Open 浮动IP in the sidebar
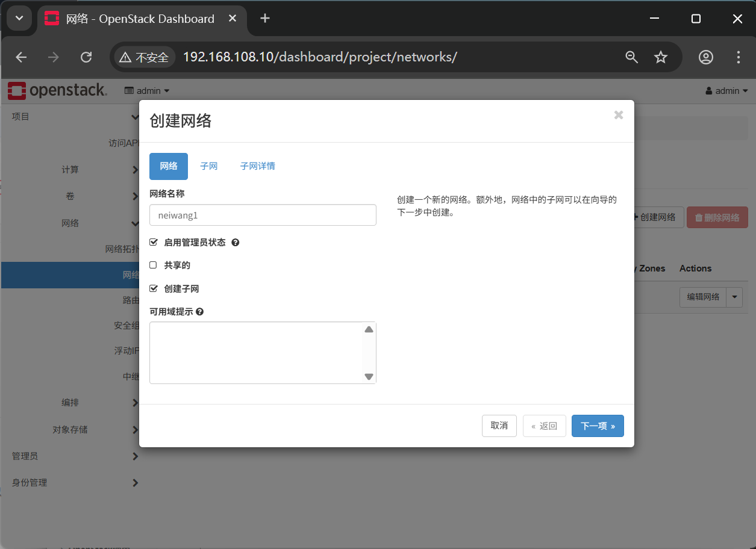 pos(127,350)
